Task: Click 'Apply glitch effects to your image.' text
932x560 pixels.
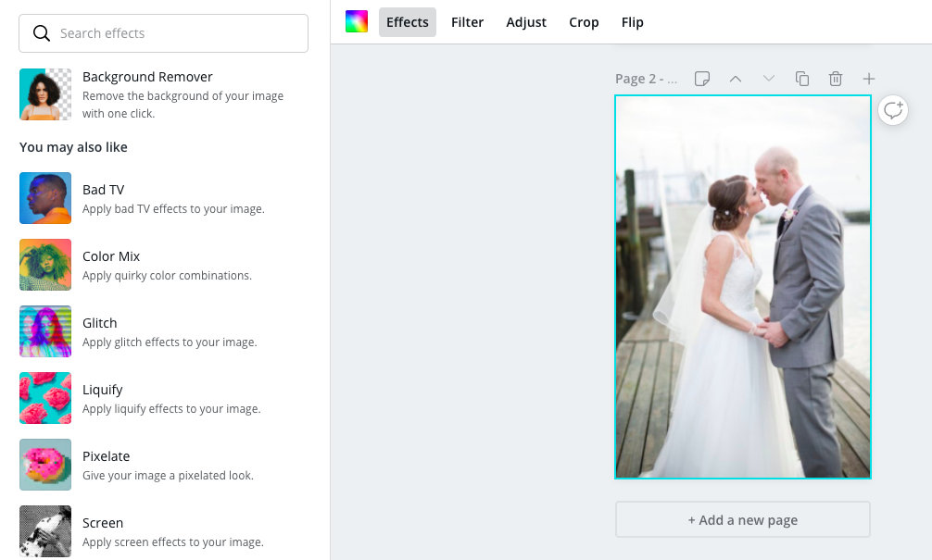Action: 170,342
